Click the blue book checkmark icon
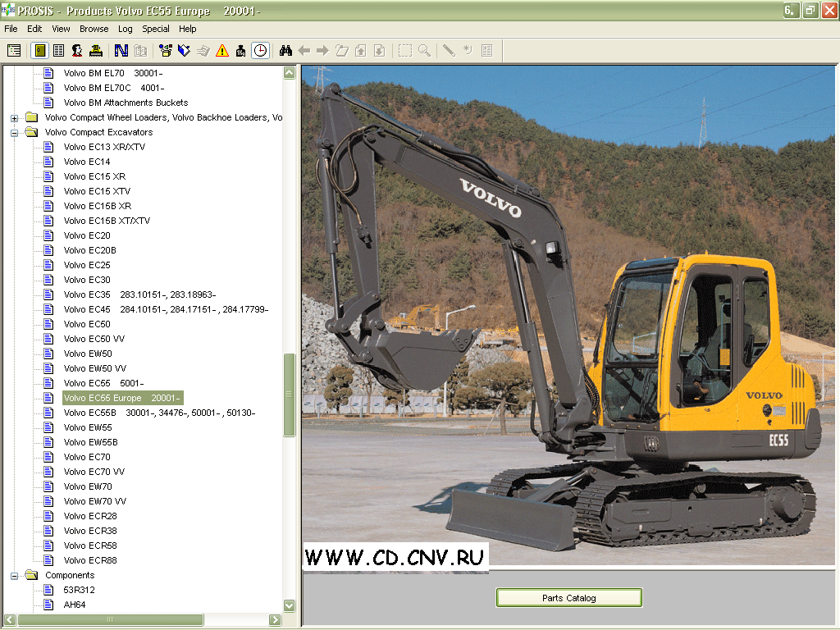Viewport: 840px width, 630px height. 185,51
